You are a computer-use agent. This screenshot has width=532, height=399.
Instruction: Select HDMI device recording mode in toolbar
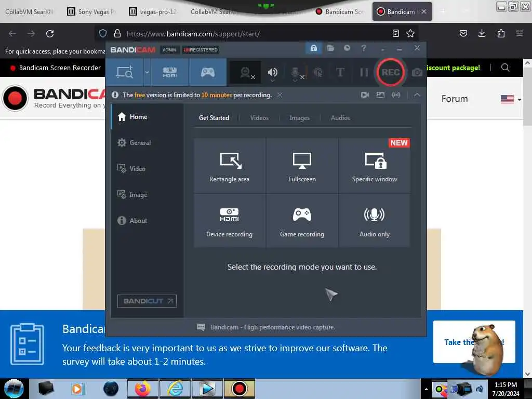pyautogui.click(x=170, y=72)
